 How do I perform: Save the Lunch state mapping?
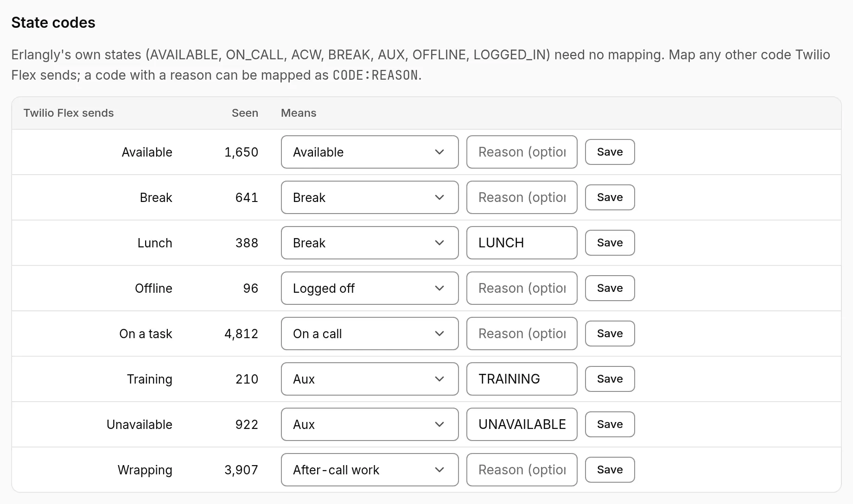point(610,243)
